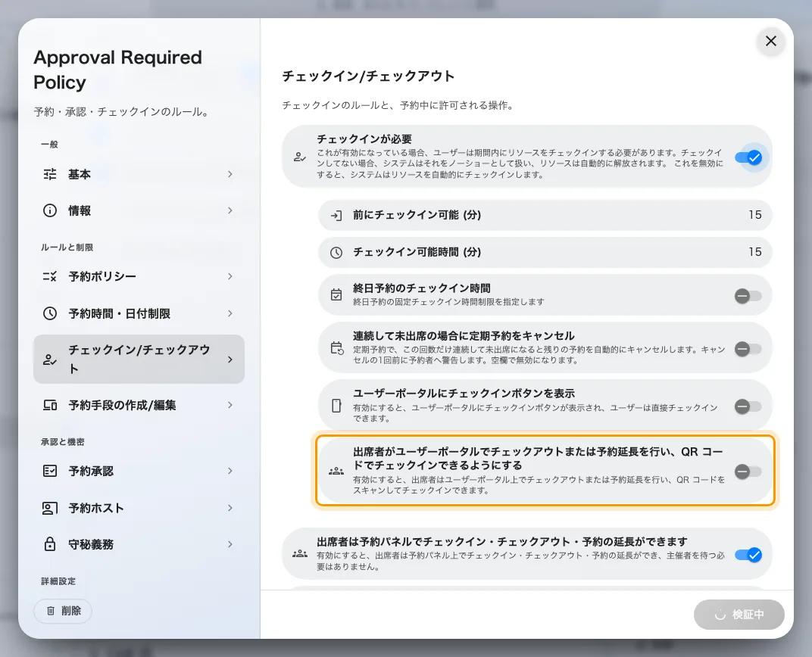Click the sliders icon beside 基本
The width and height of the screenshot is (812, 657).
(x=50, y=174)
